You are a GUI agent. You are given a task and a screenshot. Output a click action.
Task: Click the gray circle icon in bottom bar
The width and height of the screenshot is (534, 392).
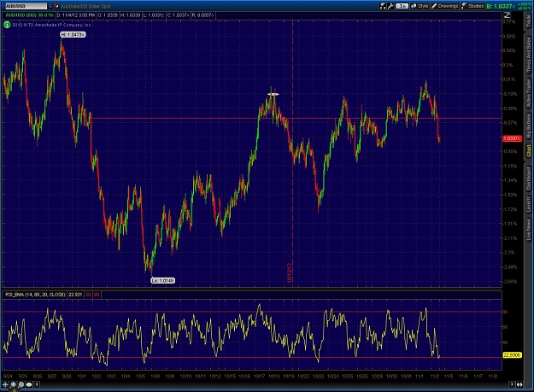[21, 384]
